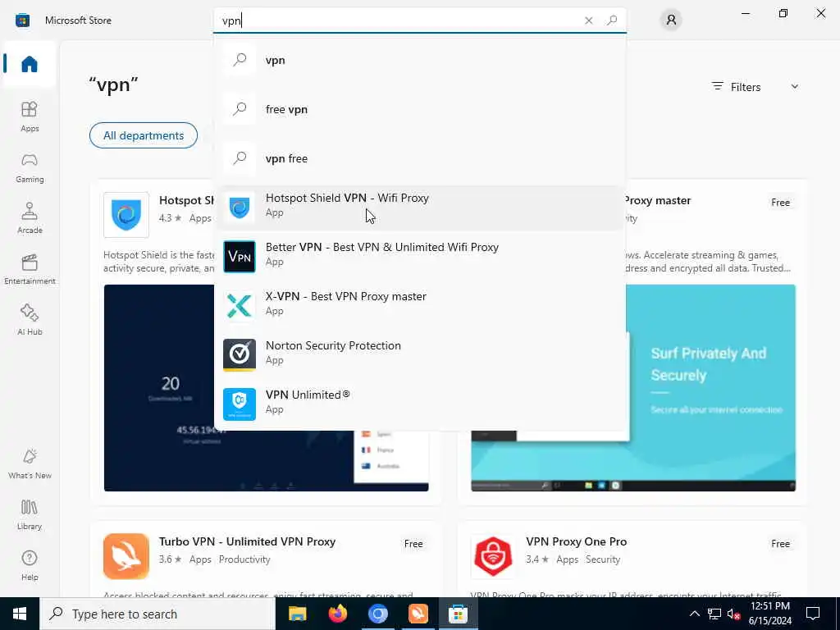Expand the Filters dropdown chevron
This screenshot has height=630, width=840.
tap(794, 87)
